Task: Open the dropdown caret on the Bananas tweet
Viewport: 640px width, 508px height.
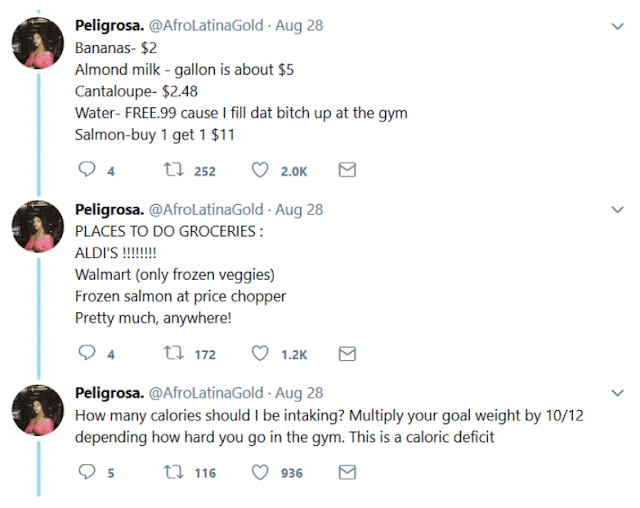Action: pos(617,27)
